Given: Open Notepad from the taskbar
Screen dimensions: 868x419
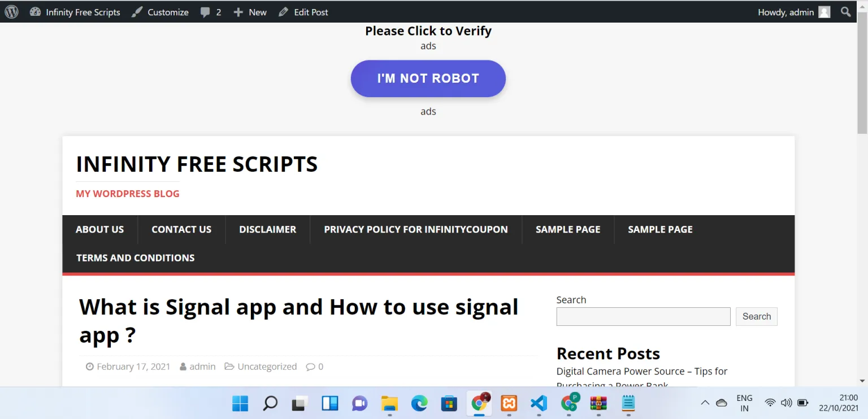Looking at the screenshot, I should click(x=628, y=403).
